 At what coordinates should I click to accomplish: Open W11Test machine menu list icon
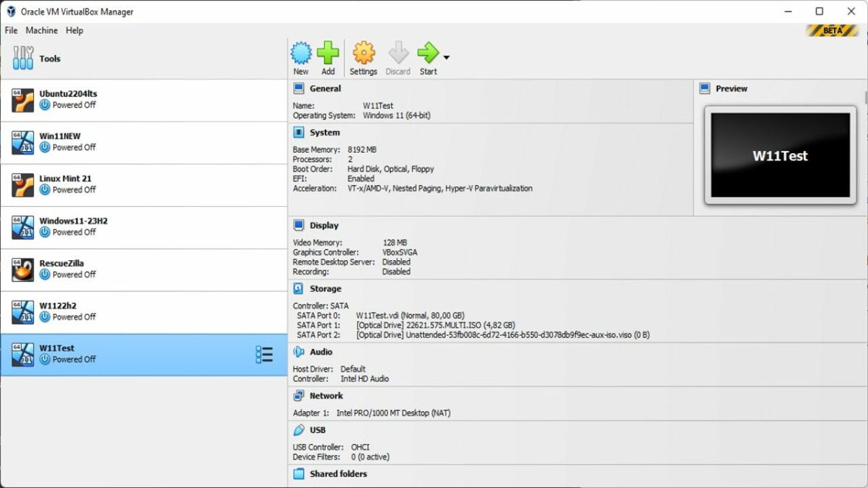point(264,354)
